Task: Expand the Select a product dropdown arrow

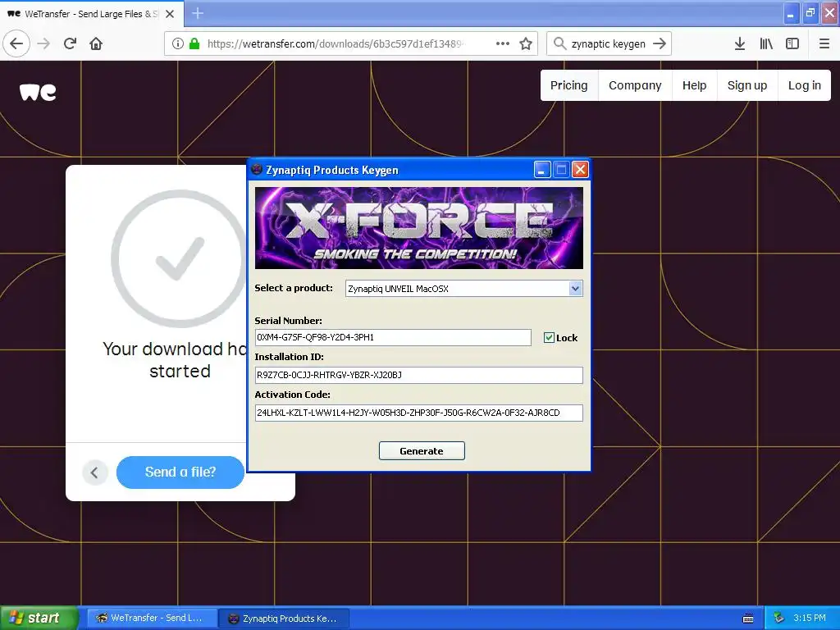Action: click(x=575, y=289)
